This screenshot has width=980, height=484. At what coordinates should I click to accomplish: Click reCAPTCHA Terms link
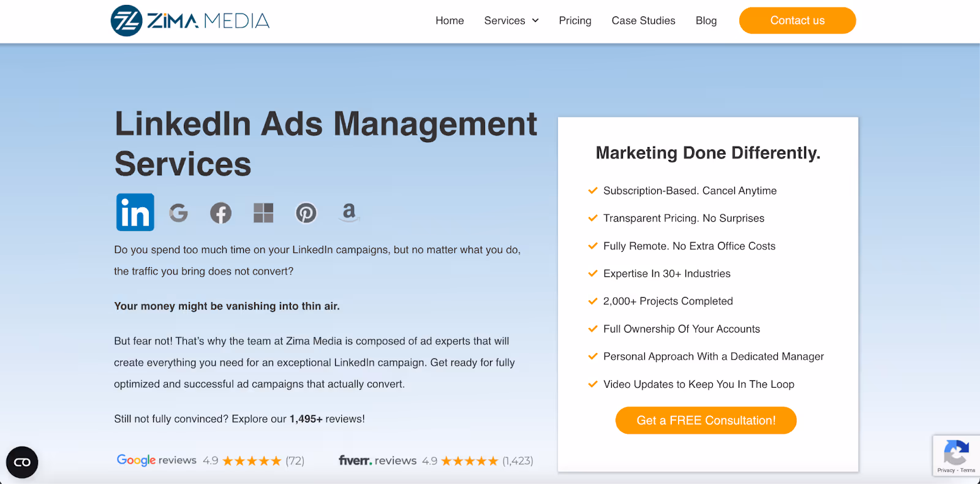968,471
